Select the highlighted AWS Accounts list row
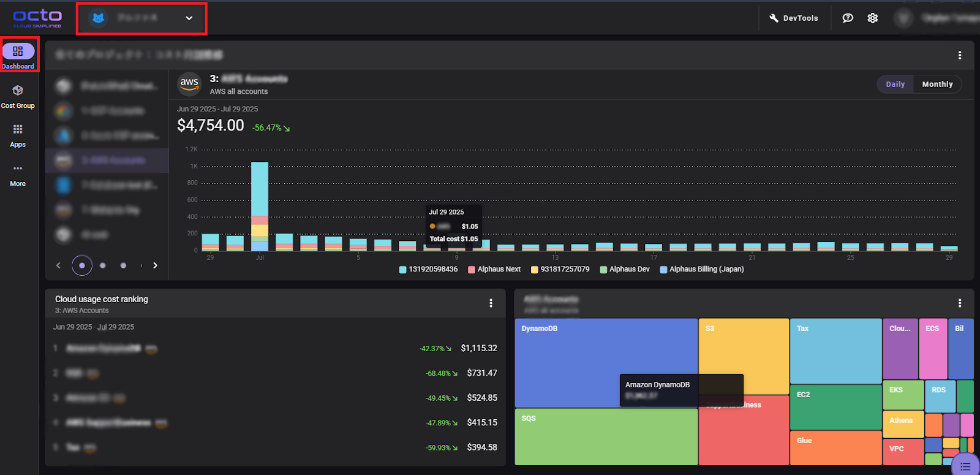This screenshot has height=475, width=980. pos(107,161)
